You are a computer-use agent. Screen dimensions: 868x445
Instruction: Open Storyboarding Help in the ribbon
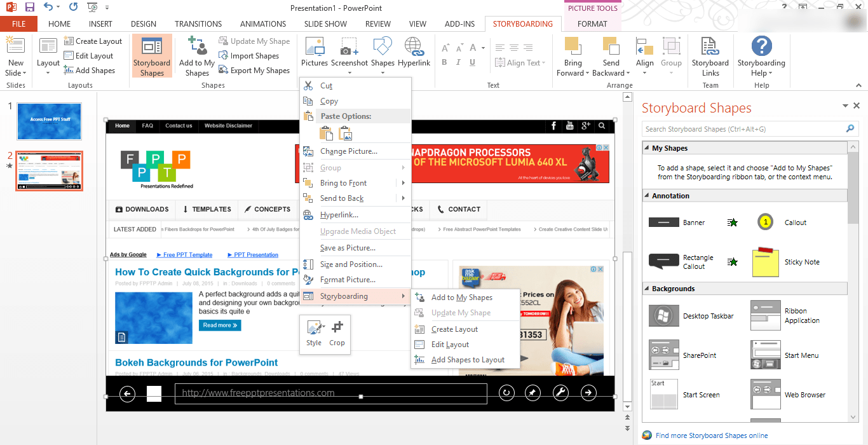pos(761,56)
